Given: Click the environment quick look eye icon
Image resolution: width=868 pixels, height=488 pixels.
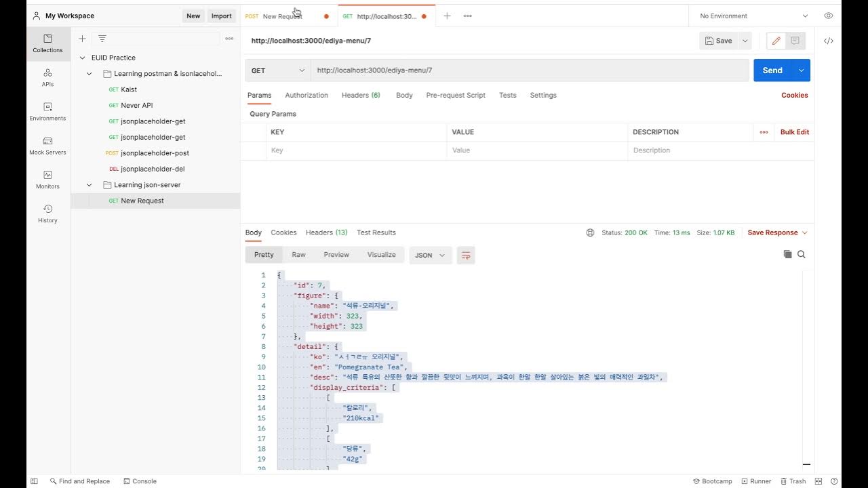Looking at the screenshot, I should [x=828, y=16].
